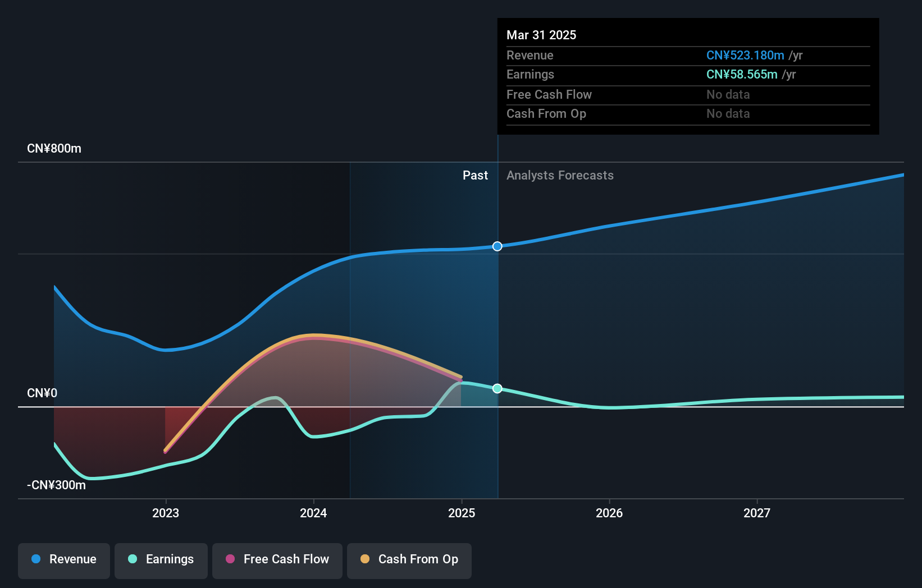Image resolution: width=922 pixels, height=588 pixels.
Task: Click the CN¥800m axis label
Action: pyautogui.click(x=54, y=149)
